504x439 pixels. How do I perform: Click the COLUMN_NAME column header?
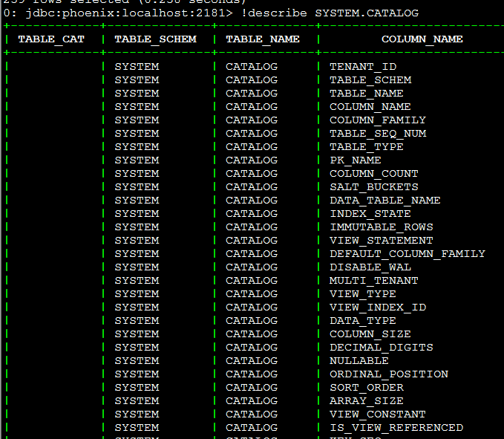pos(422,39)
